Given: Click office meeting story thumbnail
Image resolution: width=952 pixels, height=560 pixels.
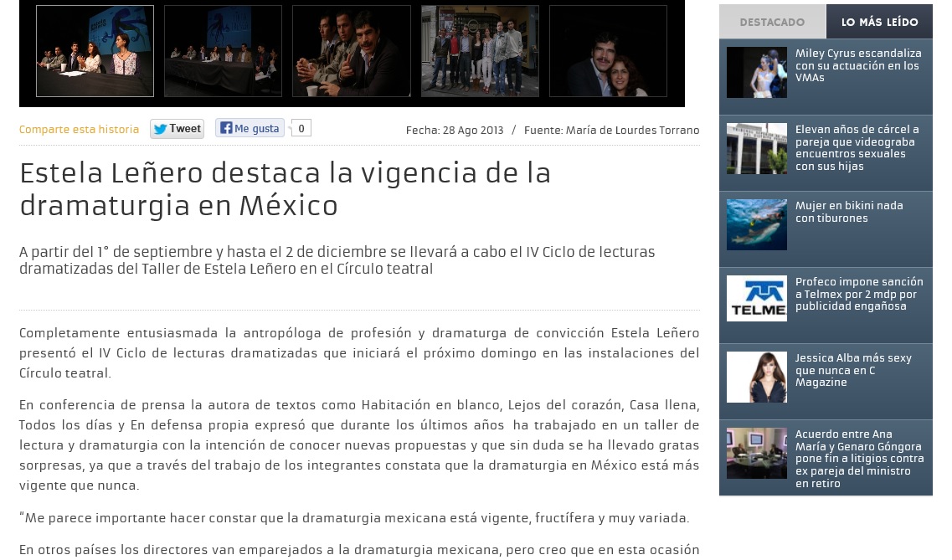Looking at the screenshot, I should [757, 453].
